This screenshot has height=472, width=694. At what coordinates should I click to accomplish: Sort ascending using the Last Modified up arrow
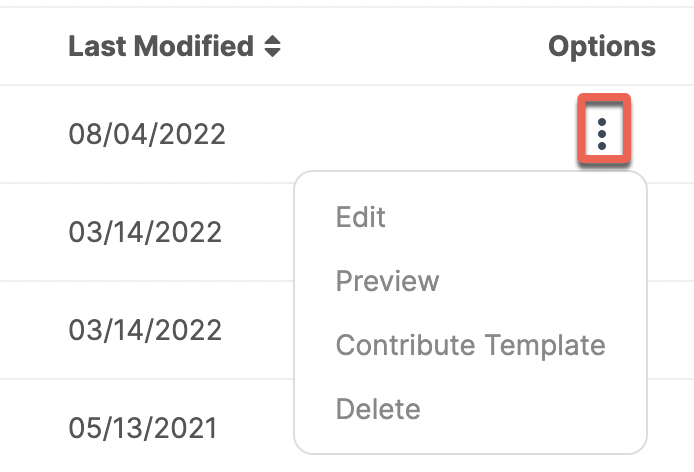click(x=272, y=40)
